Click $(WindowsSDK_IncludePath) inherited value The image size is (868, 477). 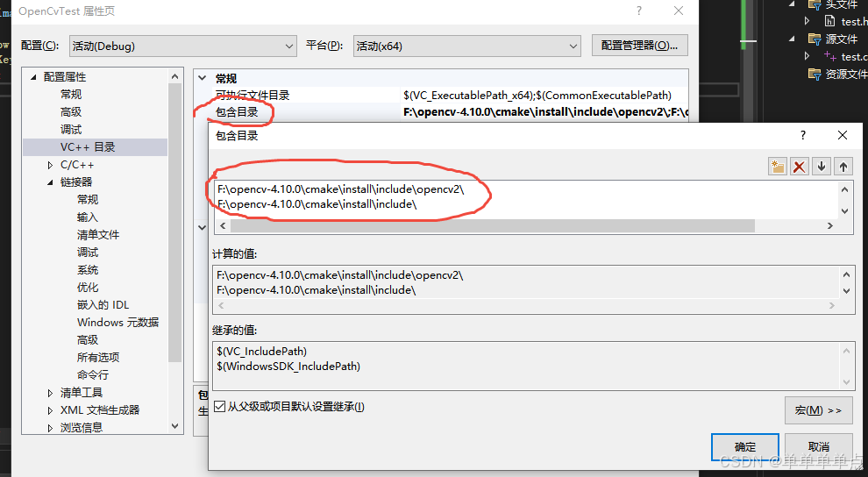288,367
